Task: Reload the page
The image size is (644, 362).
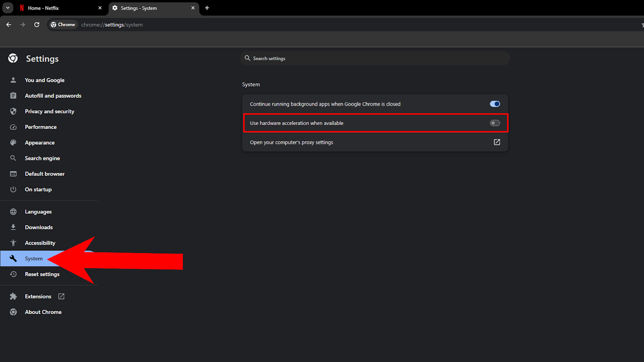Action: pyautogui.click(x=37, y=25)
